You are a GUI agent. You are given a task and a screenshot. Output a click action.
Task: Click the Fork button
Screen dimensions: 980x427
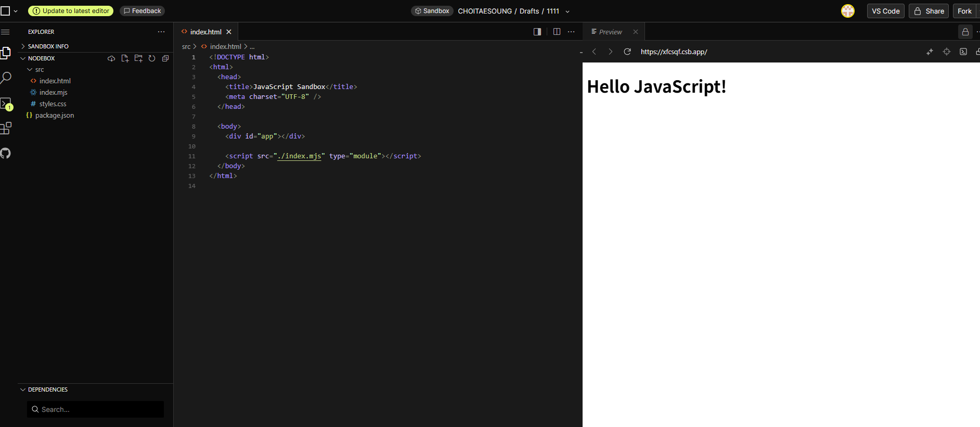pos(965,11)
